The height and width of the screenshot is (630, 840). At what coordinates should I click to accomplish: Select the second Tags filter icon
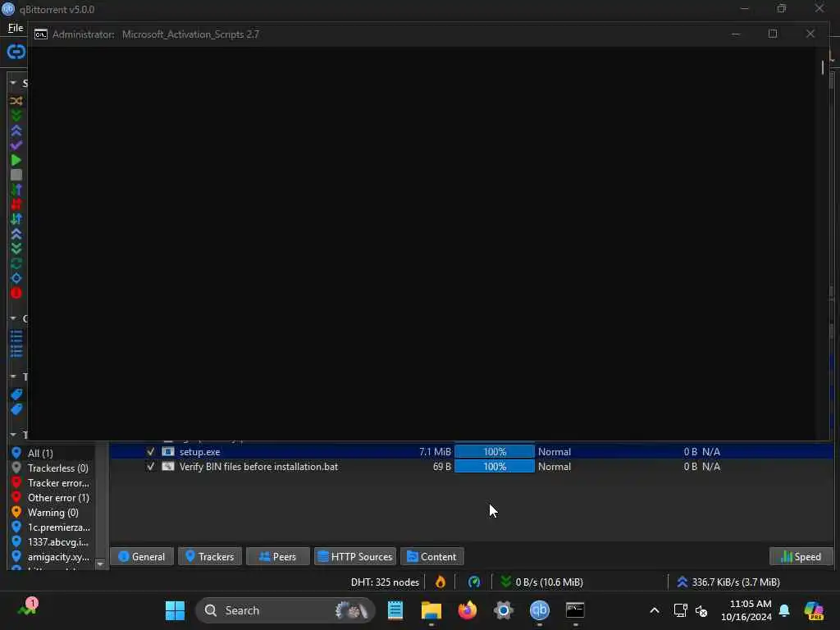tap(16, 410)
